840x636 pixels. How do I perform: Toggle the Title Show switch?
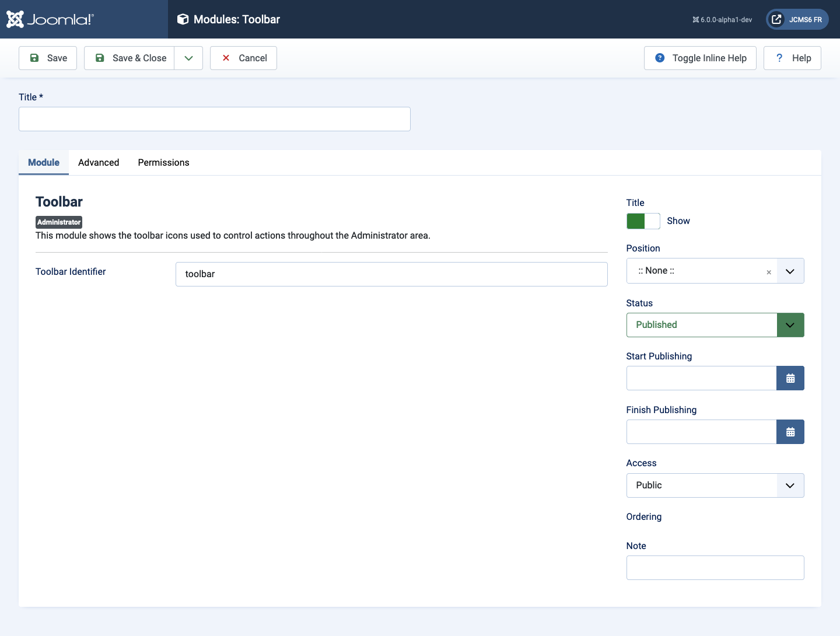point(643,221)
